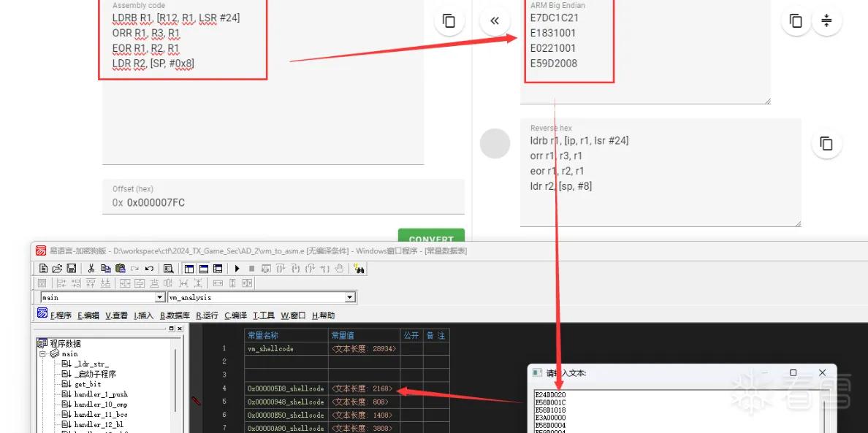Copy the Reverse hex disassembly text

click(x=826, y=144)
